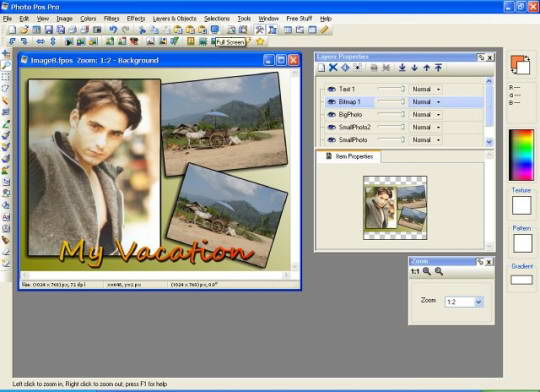This screenshot has width=540, height=392.
Task: Move layer to bottom with underlined down arrow
Action: [402, 68]
